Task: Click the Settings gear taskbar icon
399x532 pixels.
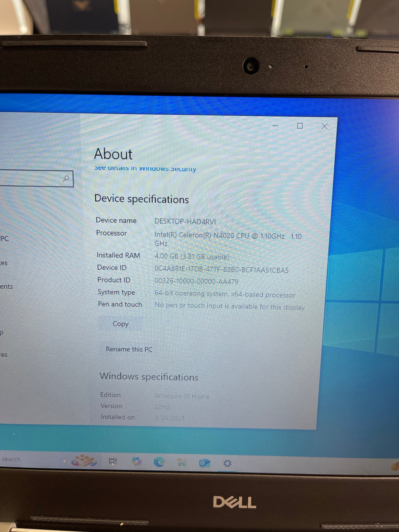Action: 227,463
